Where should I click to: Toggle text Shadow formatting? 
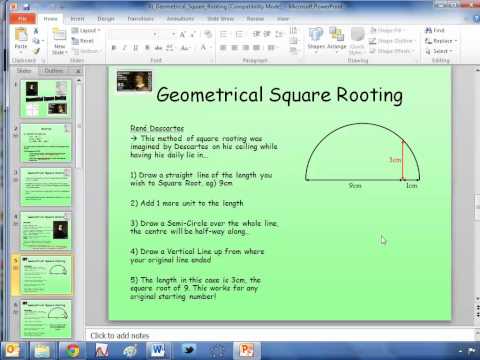click(147, 48)
